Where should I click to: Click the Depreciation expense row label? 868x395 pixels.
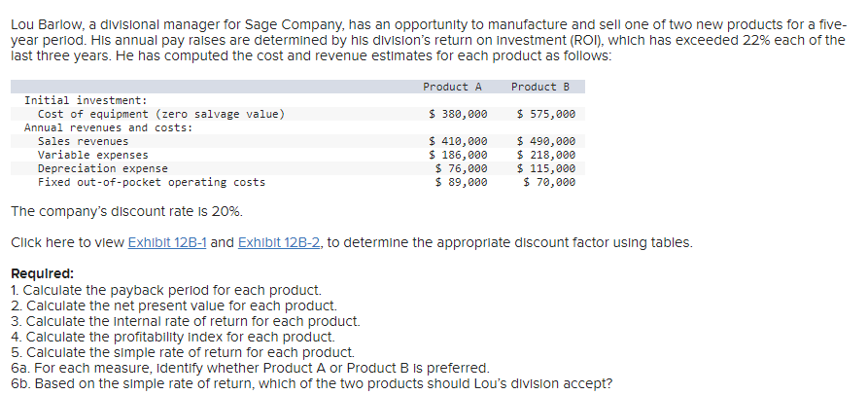pyautogui.click(x=103, y=168)
